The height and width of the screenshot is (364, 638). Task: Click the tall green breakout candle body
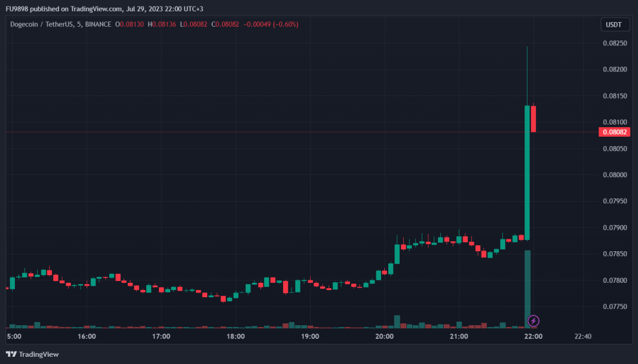527,172
